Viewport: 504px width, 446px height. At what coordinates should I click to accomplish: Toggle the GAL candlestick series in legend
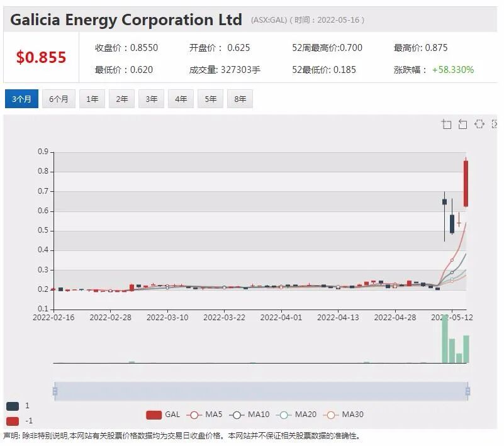point(163,415)
